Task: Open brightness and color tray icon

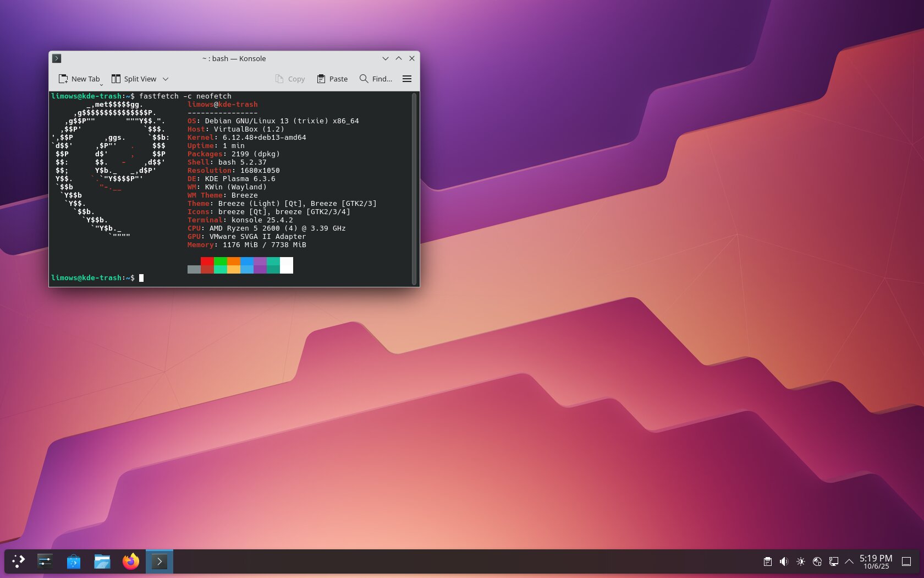Action: [800, 561]
